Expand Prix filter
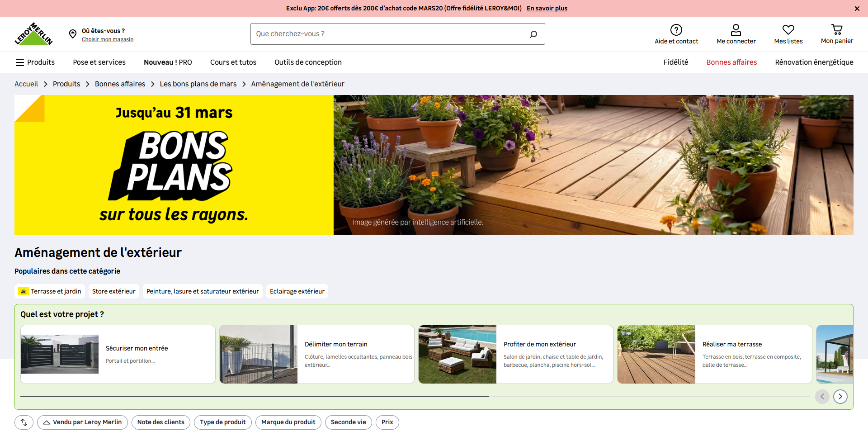The height and width of the screenshot is (431, 868). (x=387, y=422)
